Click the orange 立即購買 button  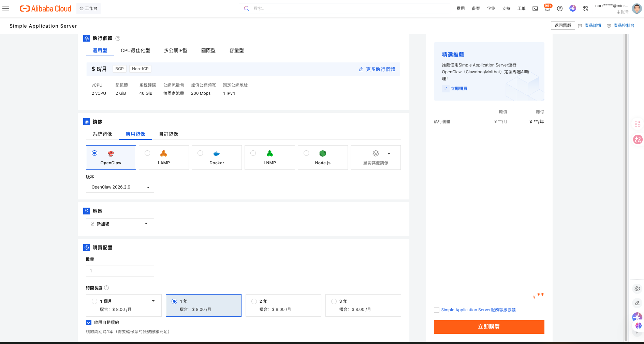point(489,327)
